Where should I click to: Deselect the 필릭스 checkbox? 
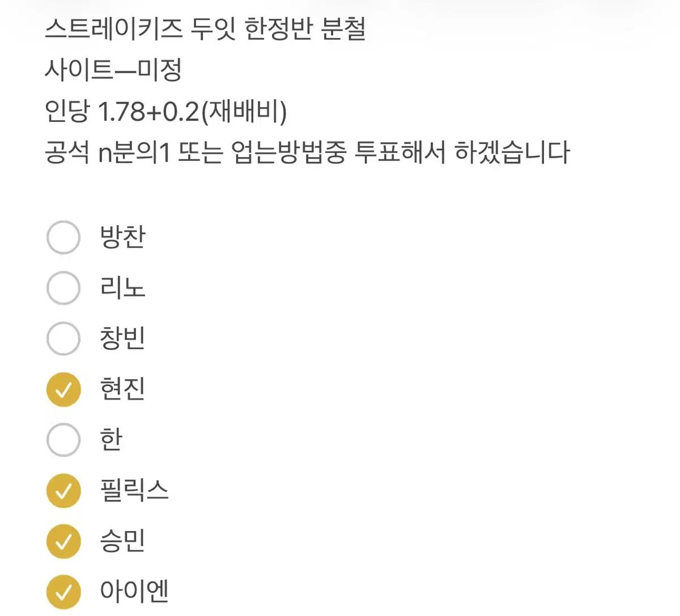point(63,490)
